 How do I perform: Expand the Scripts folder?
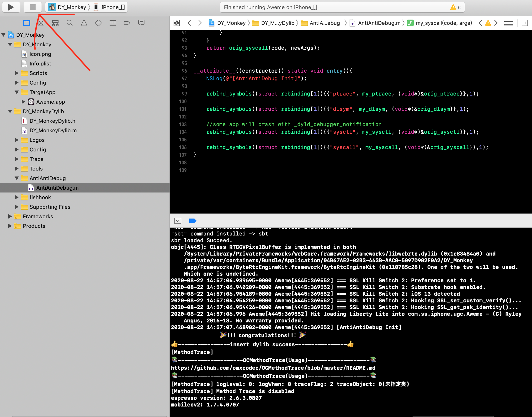(x=16, y=73)
